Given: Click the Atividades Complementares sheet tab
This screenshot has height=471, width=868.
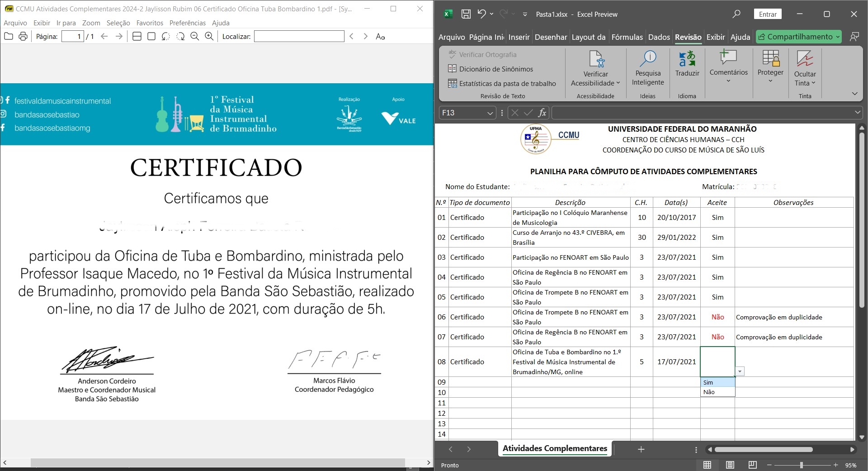Looking at the screenshot, I should click(x=555, y=448).
